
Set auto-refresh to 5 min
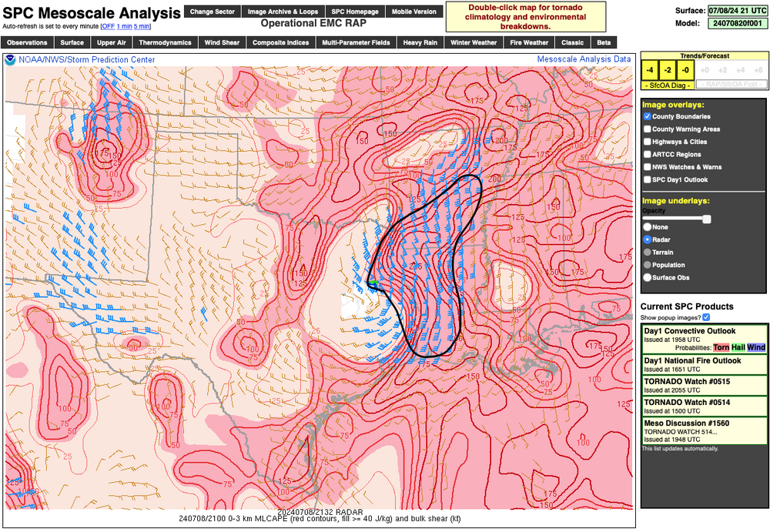[x=142, y=26]
